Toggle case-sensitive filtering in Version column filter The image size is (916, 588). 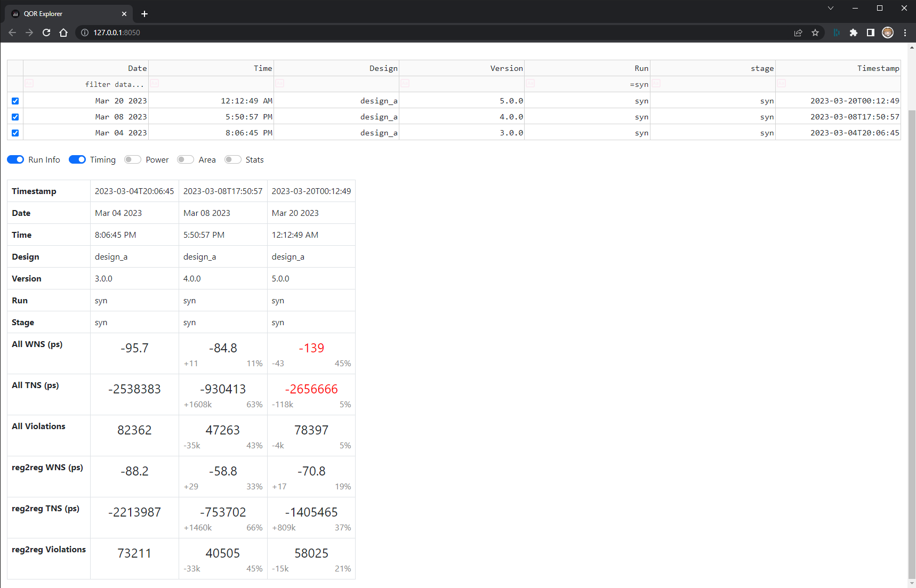[405, 84]
